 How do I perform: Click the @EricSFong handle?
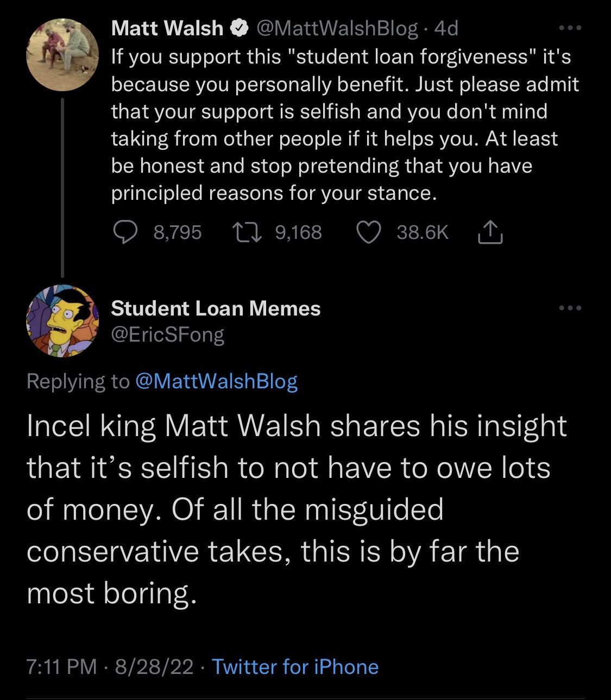(x=168, y=334)
